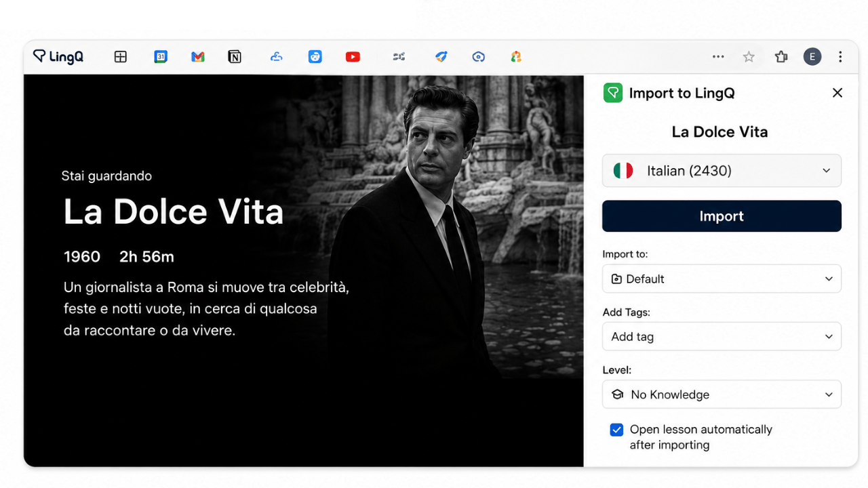Image resolution: width=868 pixels, height=488 pixels.
Task: Open the blue cloud-hanger bookmark icon
Action: coord(276,57)
